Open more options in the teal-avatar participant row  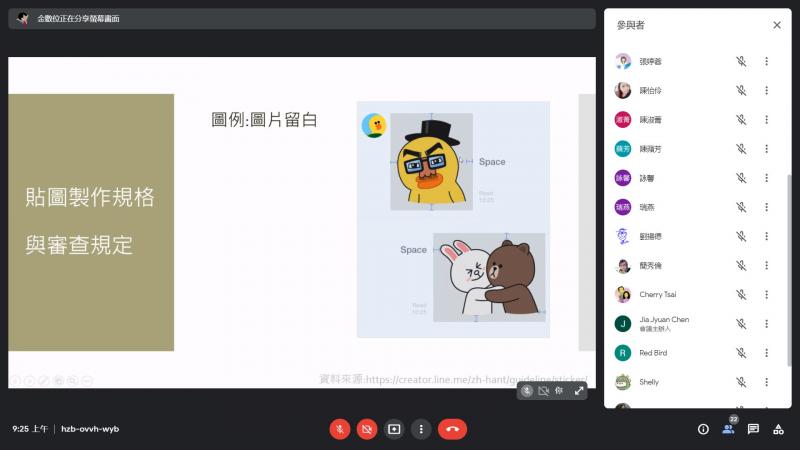pos(766,148)
